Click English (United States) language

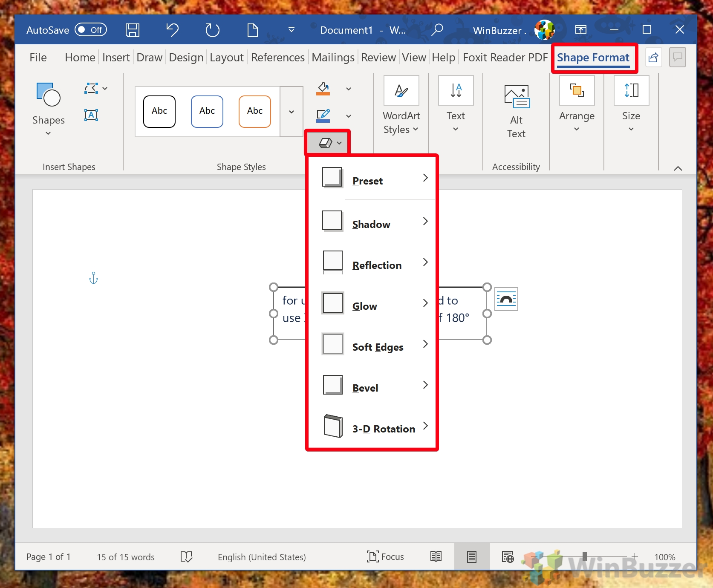point(262,557)
